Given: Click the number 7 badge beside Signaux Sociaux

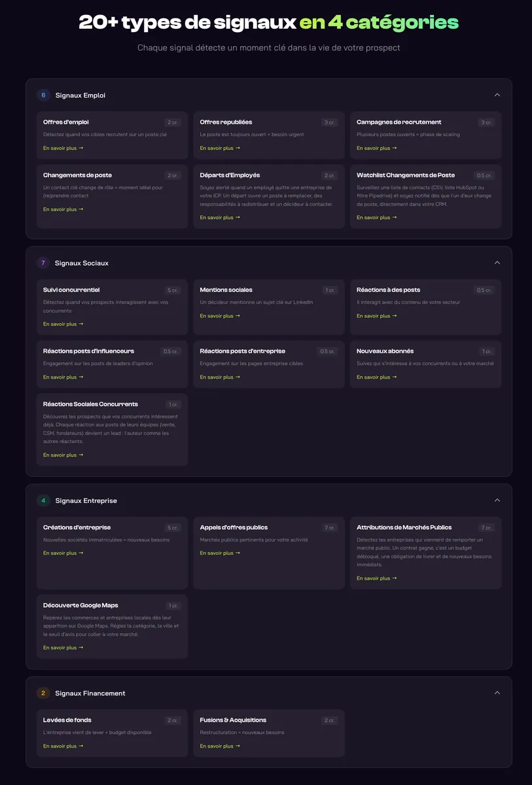Looking at the screenshot, I should (43, 263).
